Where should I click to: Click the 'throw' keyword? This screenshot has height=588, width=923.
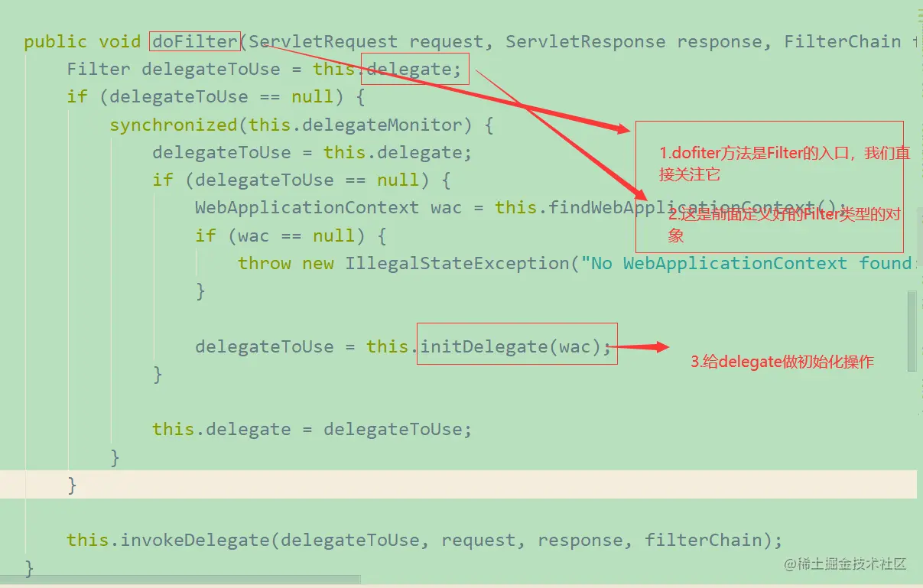(265, 263)
